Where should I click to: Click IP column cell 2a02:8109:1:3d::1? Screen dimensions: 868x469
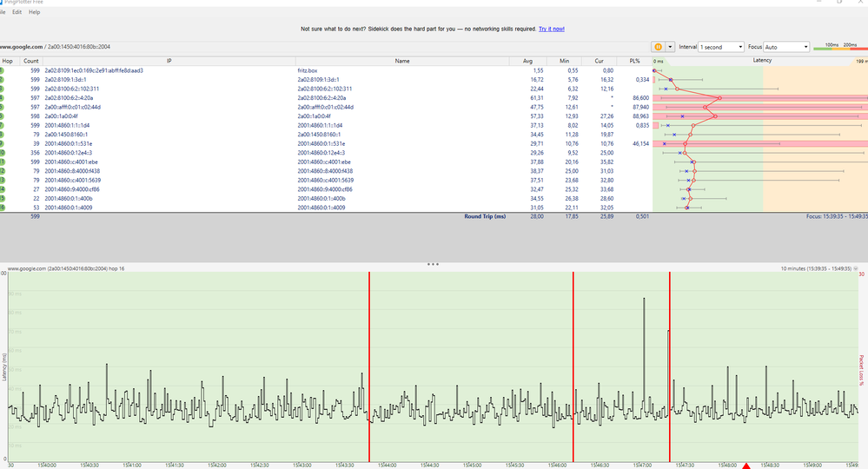pyautogui.click(x=65, y=80)
